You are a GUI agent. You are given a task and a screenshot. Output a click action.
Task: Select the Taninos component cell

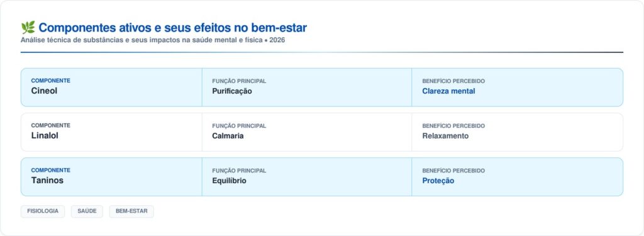pyautogui.click(x=111, y=177)
